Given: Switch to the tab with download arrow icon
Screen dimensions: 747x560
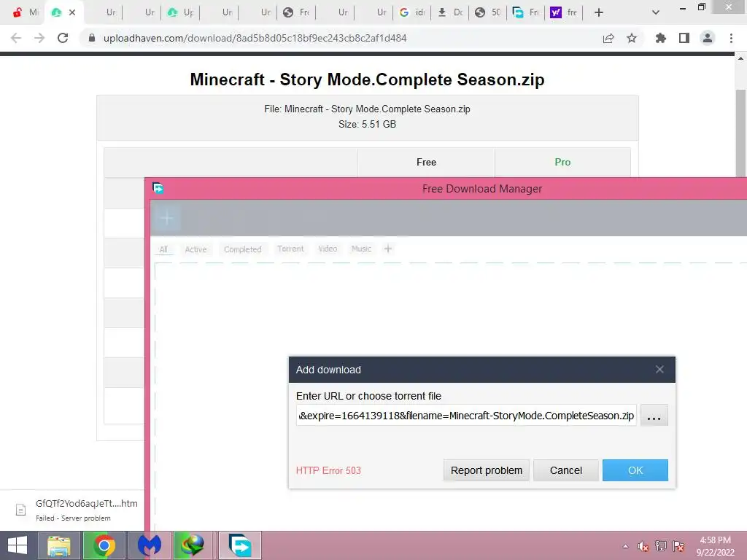Looking at the screenshot, I should pyautogui.click(x=449, y=12).
